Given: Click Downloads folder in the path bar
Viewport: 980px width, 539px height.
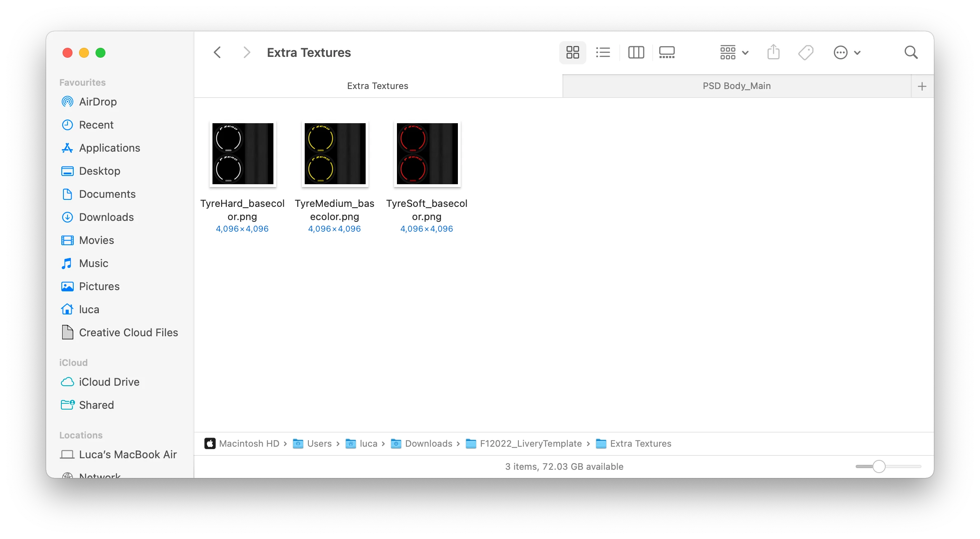Looking at the screenshot, I should coord(428,443).
